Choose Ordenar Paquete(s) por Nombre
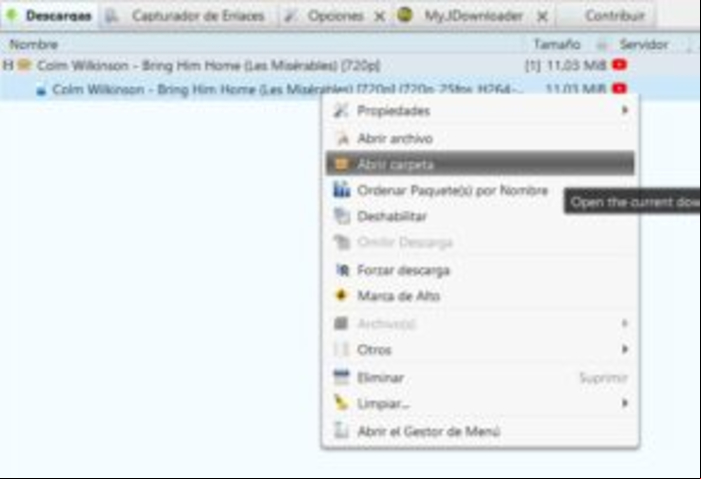This screenshot has height=479, width=701. pos(481,191)
